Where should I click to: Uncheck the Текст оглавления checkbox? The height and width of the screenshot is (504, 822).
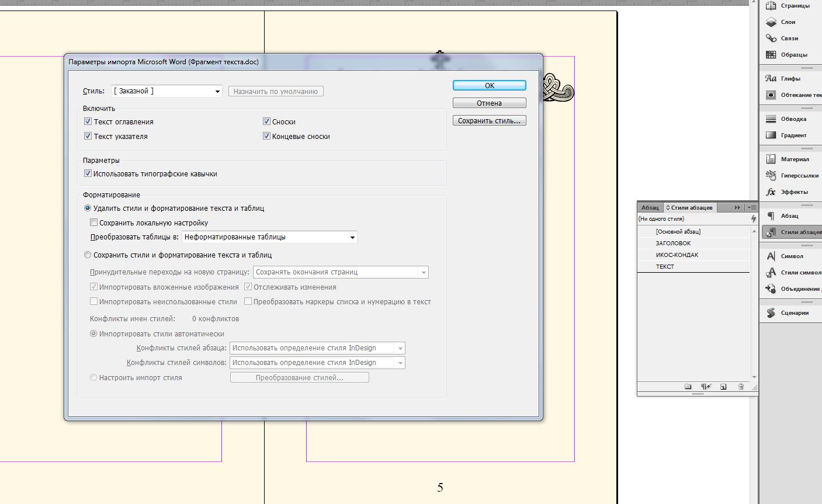click(88, 121)
